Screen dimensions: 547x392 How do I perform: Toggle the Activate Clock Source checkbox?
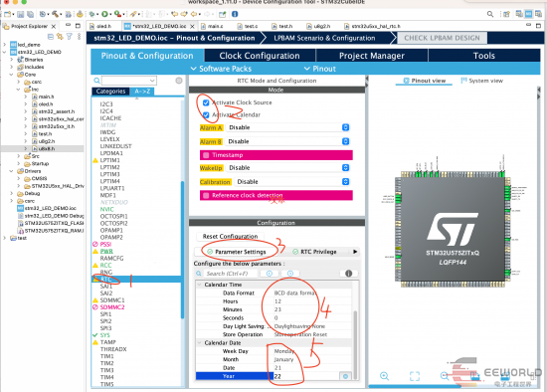[x=206, y=102]
